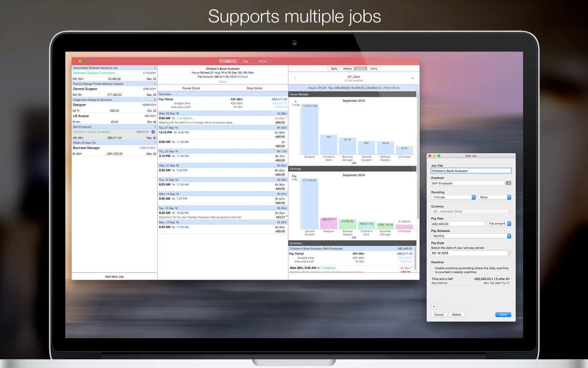Go to previous job with left chevron

[295, 78]
